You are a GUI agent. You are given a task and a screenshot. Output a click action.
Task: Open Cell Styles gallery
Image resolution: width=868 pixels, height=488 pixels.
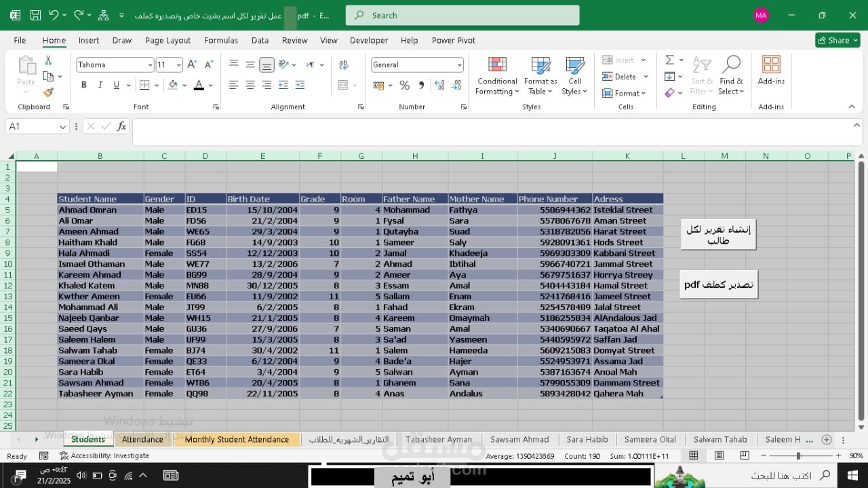(x=575, y=76)
